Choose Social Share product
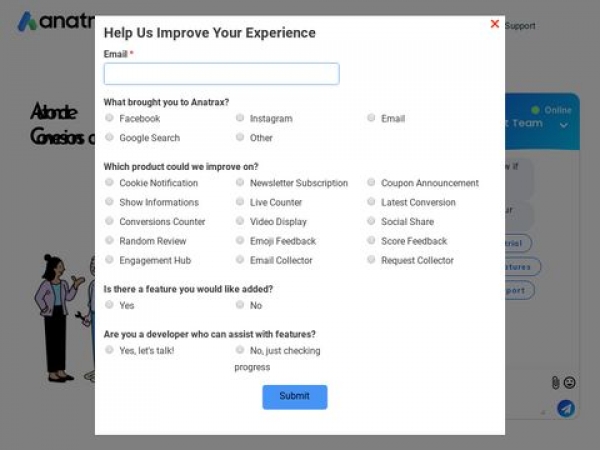This screenshot has height=450, width=600. tap(371, 221)
